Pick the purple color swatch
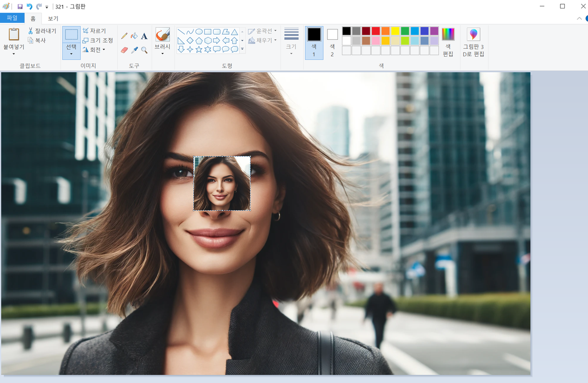Image resolution: width=588 pixels, height=383 pixels. point(434,31)
